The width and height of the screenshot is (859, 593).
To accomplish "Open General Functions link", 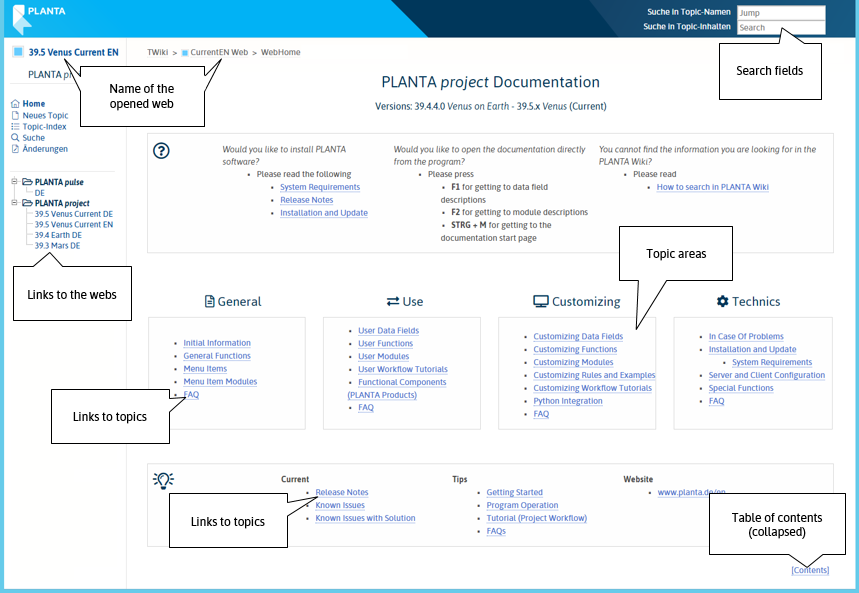I will pos(217,356).
